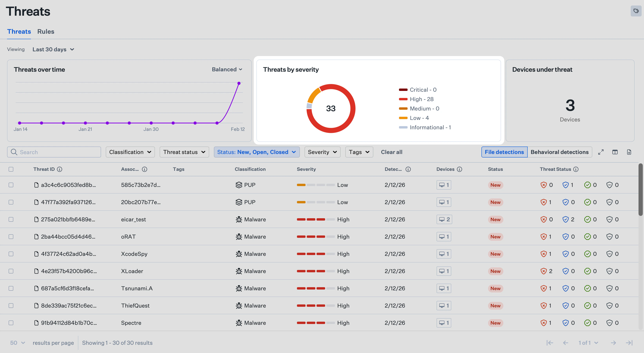Image resolution: width=644 pixels, height=353 pixels.
Task: Open the search input's magnifier icon
Action: coord(14,152)
